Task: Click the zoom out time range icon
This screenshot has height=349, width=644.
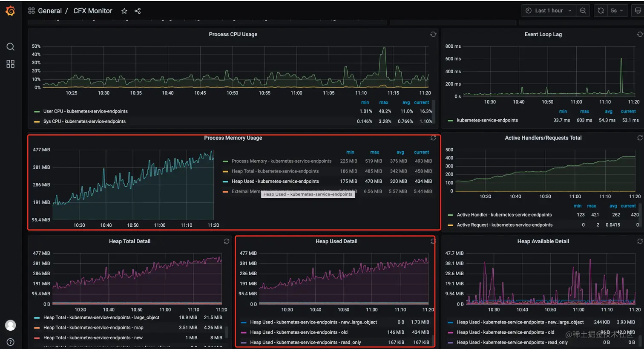Action: tap(583, 11)
